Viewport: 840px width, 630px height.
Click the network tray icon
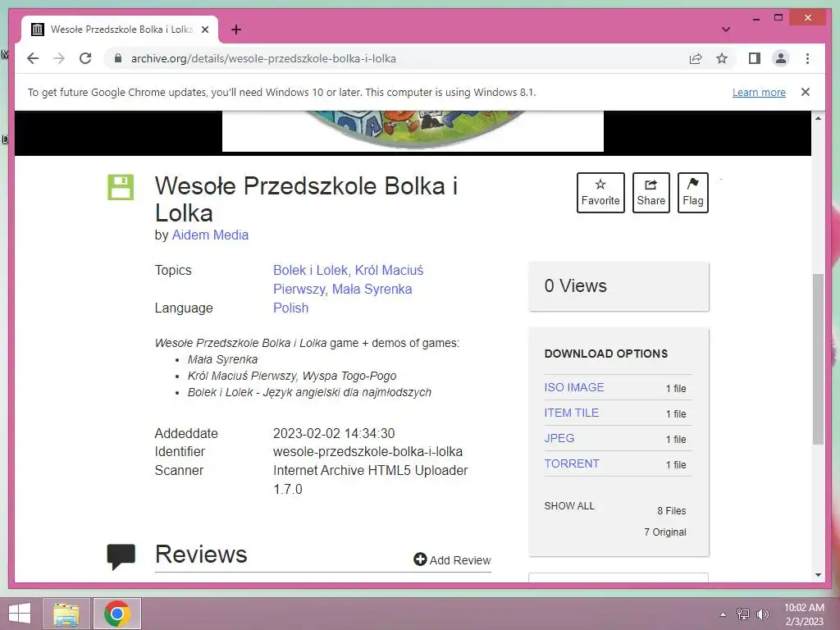click(743, 614)
